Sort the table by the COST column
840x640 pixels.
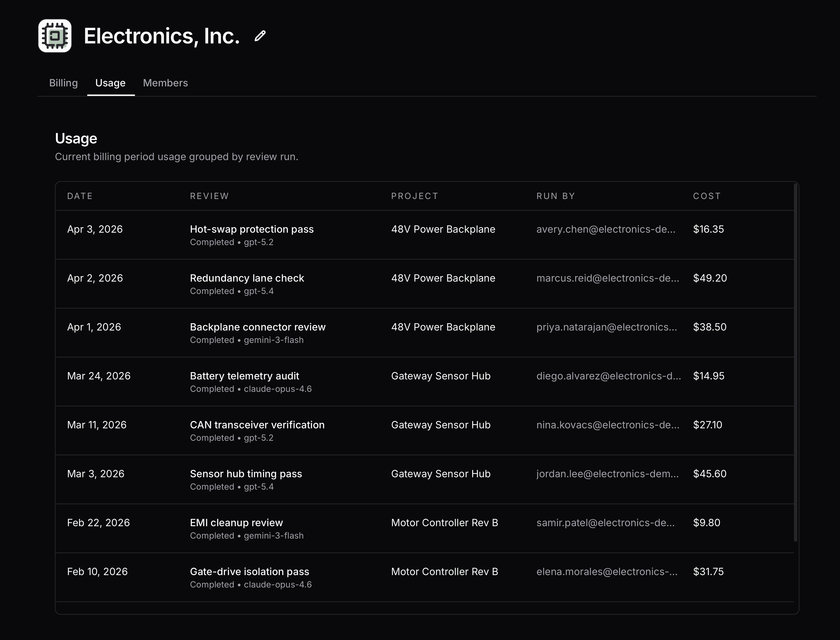tap(707, 196)
